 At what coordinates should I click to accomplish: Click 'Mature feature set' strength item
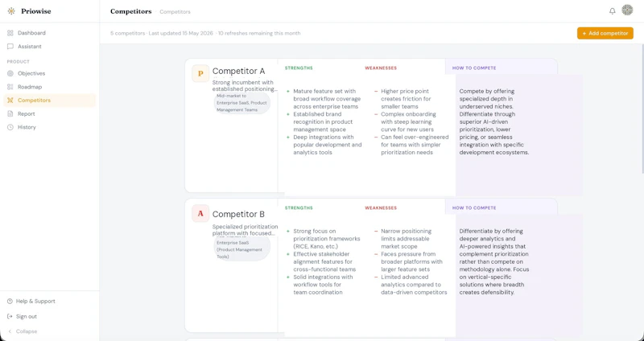click(327, 99)
